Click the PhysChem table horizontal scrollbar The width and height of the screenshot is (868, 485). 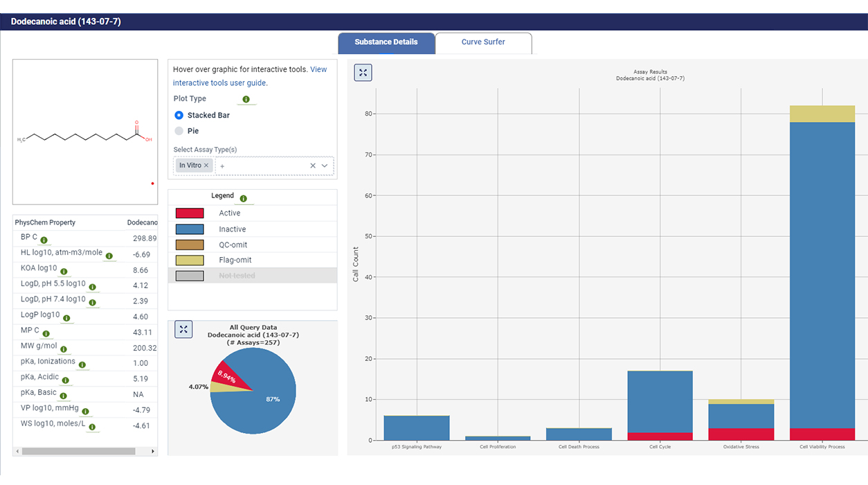point(78,451)
